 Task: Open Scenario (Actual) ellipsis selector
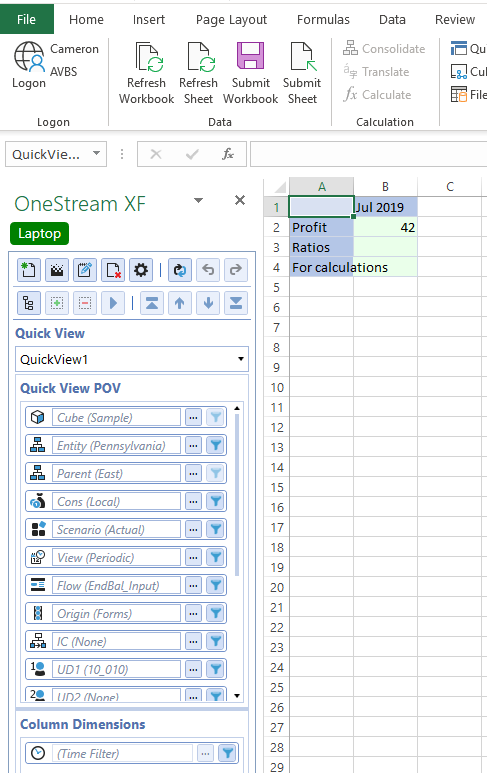193,529
